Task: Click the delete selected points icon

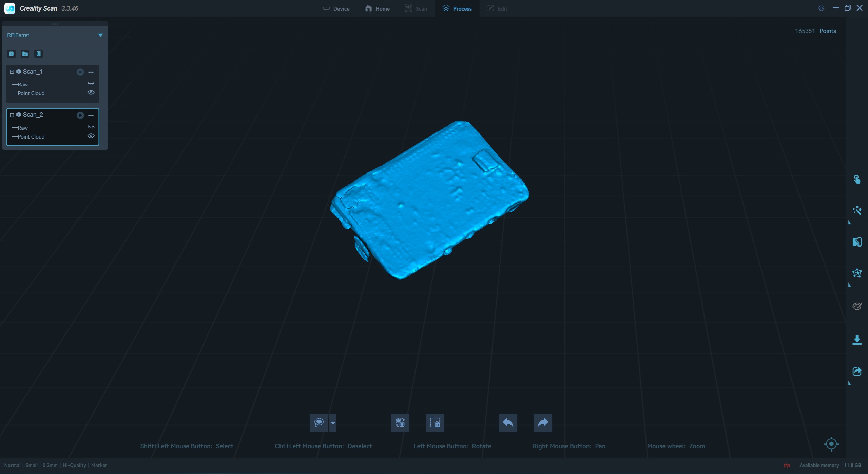Action: coord(435,423)
